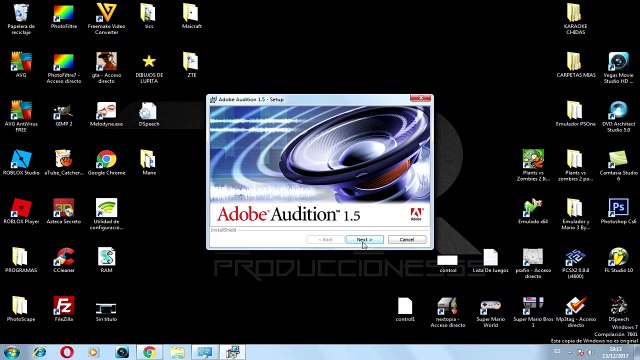This screenshot has width=640, height=360.
Task: Select Utilidad de configuración icon
Action: [107, 214]
